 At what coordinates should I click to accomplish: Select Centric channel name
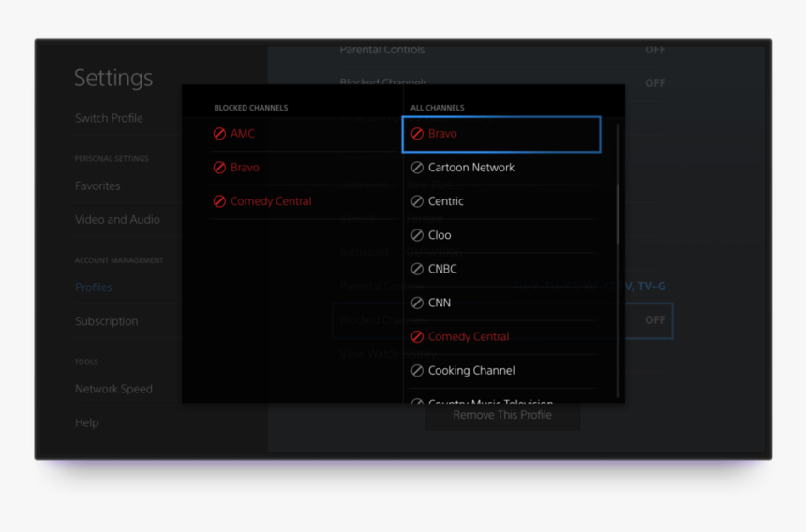(446, 201)
